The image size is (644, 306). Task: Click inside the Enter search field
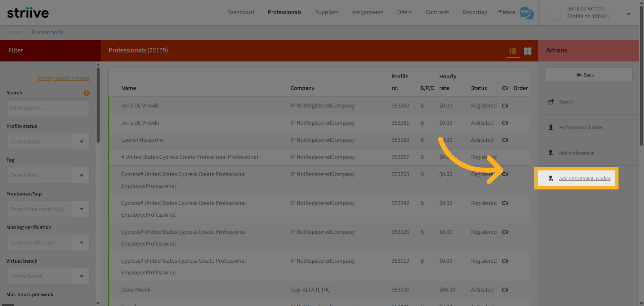pos(48,108)
